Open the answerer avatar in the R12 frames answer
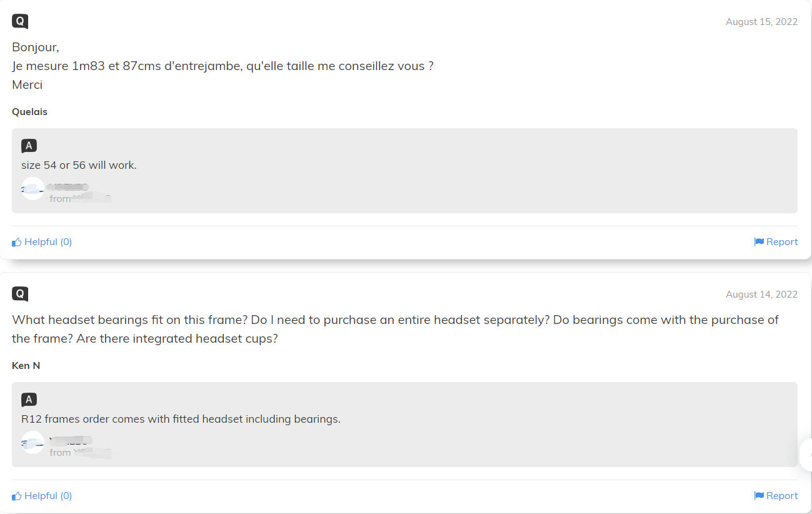812x514 pixels. pos(33,442)
